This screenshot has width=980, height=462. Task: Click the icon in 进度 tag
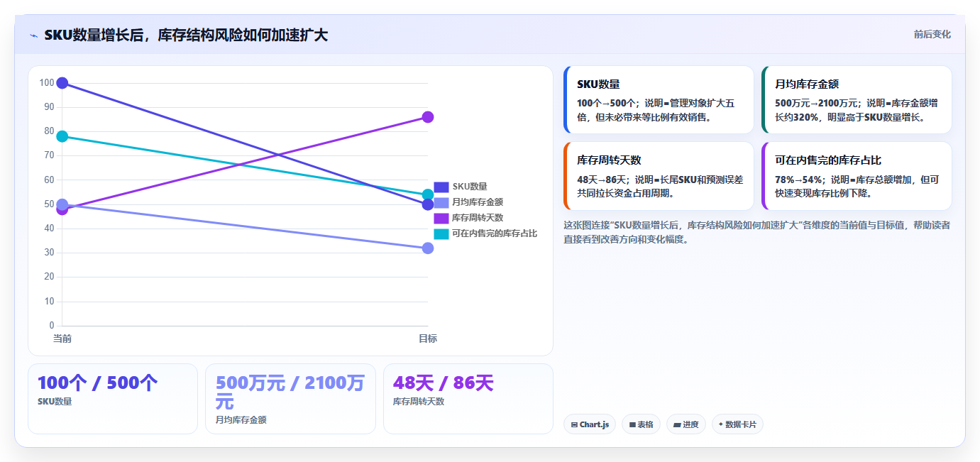click(677, 425)
